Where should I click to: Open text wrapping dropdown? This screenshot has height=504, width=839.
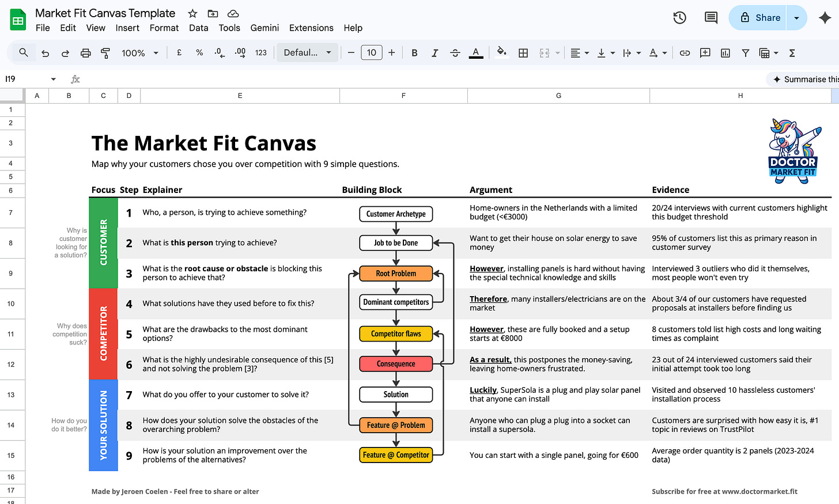[x=632, y=53]
